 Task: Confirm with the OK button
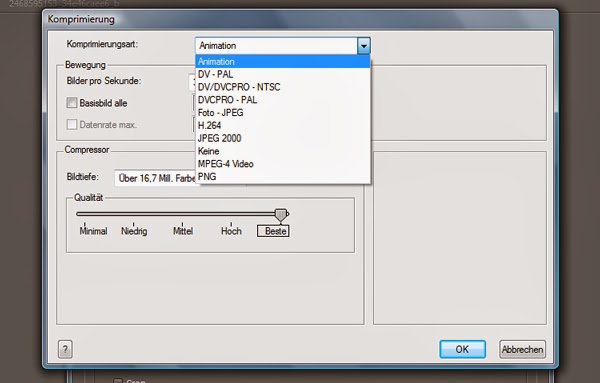pos(463,349)
